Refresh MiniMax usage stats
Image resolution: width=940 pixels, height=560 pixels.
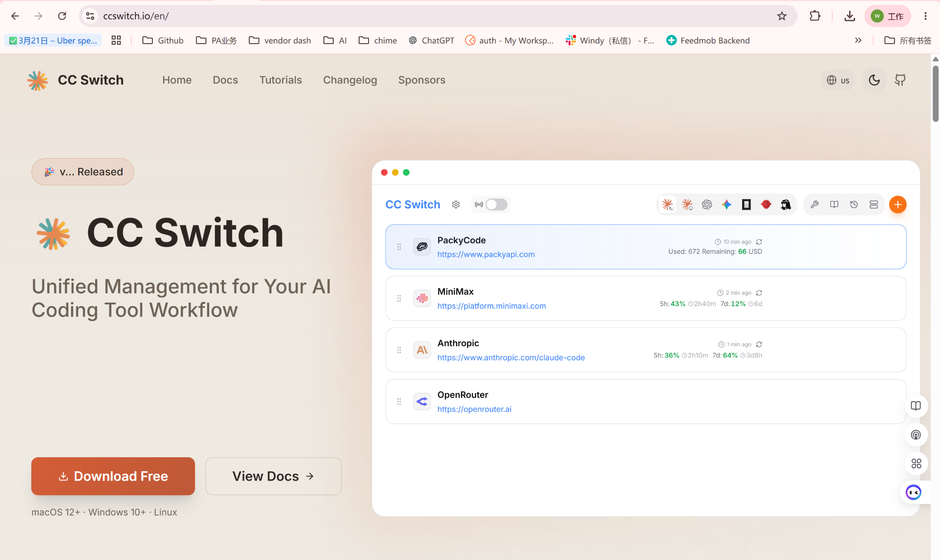coord(759,293)
